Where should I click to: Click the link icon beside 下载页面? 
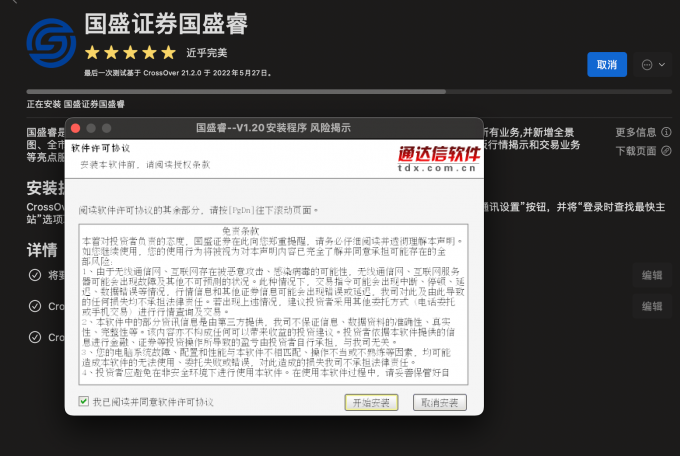(x=666, y=151)
